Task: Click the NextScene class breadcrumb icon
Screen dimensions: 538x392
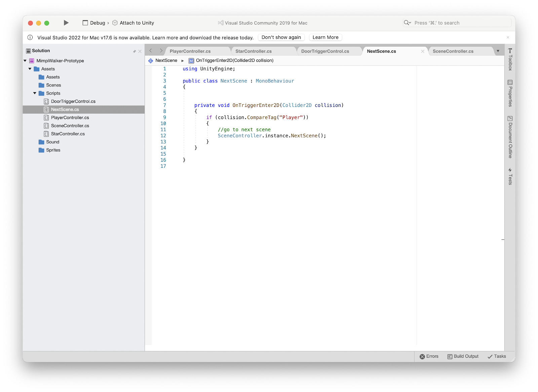Action: pyautogui.click(x=151, y=61)
